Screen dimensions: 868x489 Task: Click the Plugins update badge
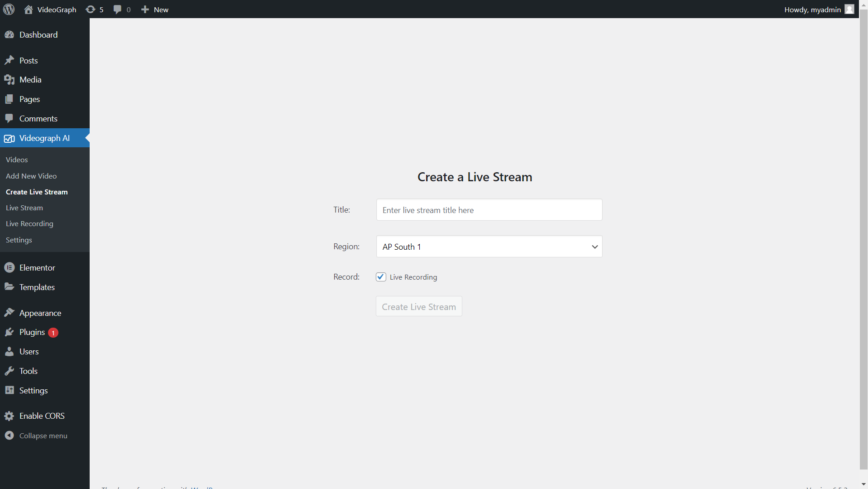point(53,332)
